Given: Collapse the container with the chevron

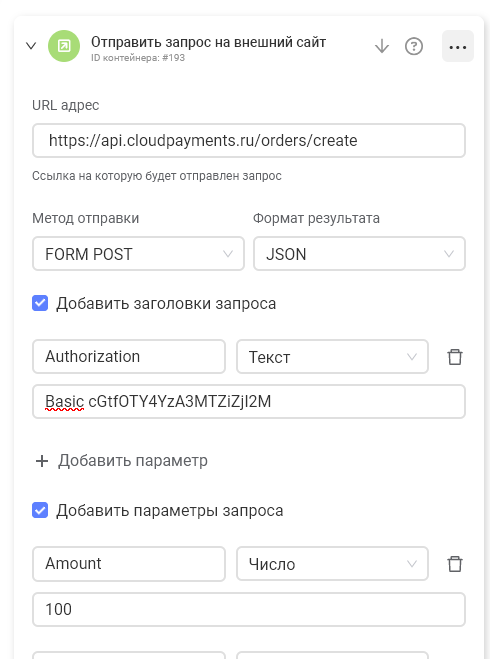Looking at the screenshot, I should click(31, 46).
